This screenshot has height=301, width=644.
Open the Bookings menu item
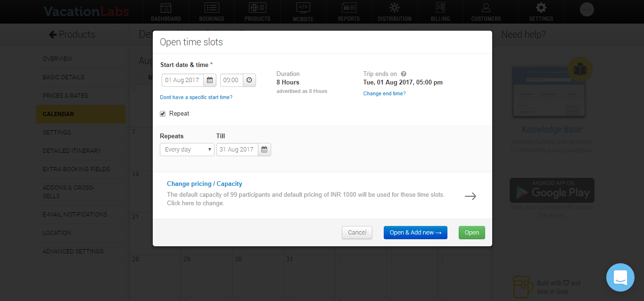[x=212, y=12]
